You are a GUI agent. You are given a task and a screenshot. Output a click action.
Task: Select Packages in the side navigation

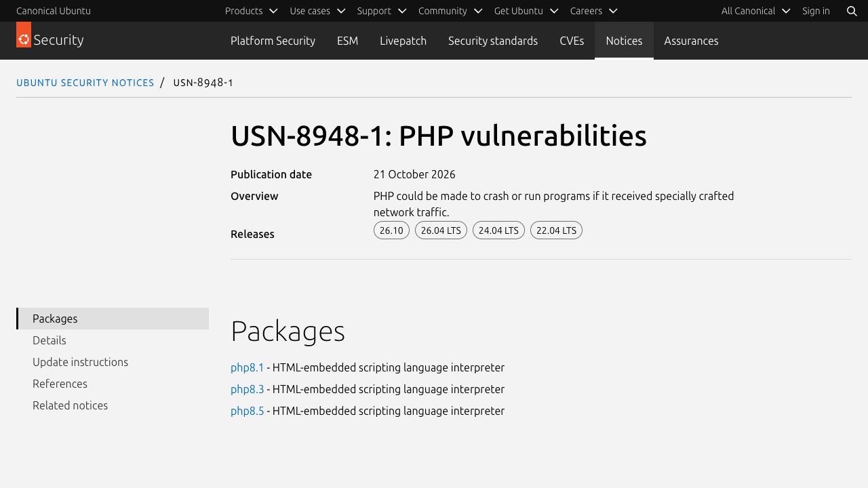113,319
